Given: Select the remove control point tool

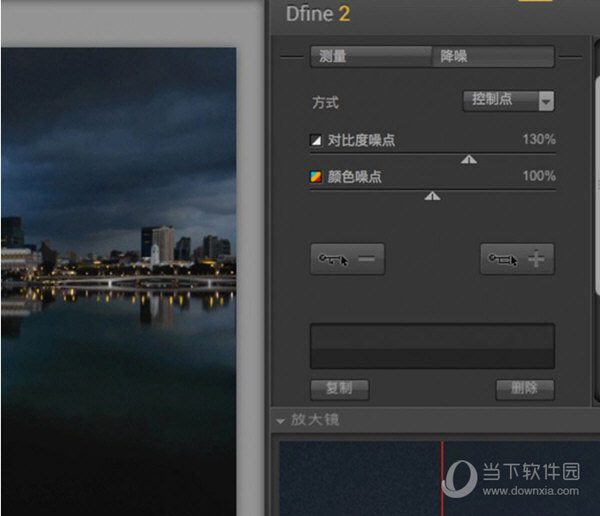Looking at the screenshot, I should [347, 259].
